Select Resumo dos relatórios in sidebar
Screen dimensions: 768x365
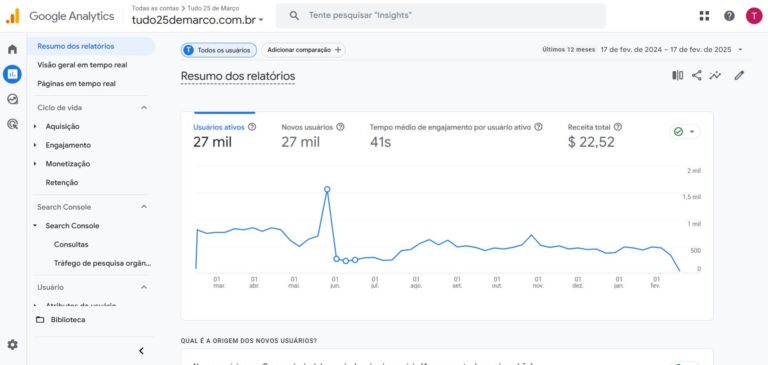tap(91, 46)
